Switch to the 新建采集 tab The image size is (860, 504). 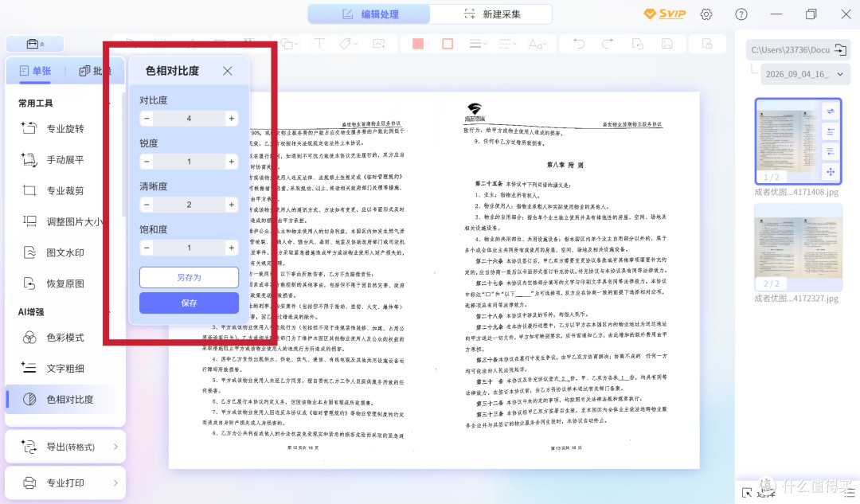(491, 14)
